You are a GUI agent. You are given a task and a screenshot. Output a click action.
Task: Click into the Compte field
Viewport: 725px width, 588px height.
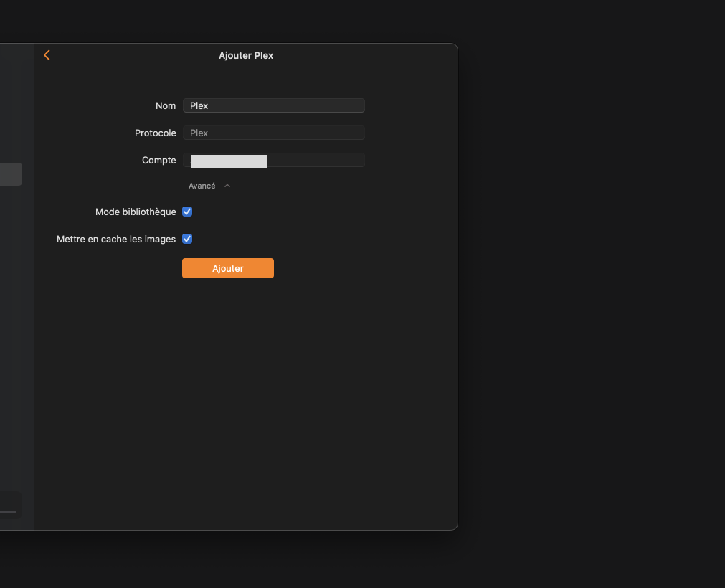[x=274, y=160]
